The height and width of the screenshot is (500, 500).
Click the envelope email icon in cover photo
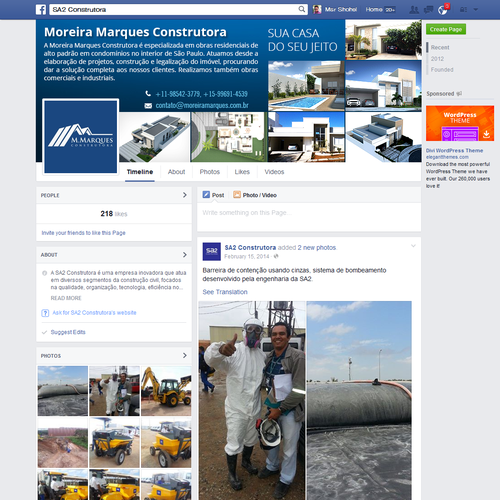click(x=148, y=106)
